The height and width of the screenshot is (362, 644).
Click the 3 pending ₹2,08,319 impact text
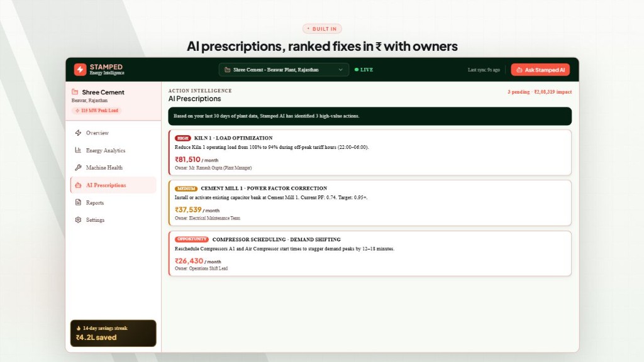(539, 92)
